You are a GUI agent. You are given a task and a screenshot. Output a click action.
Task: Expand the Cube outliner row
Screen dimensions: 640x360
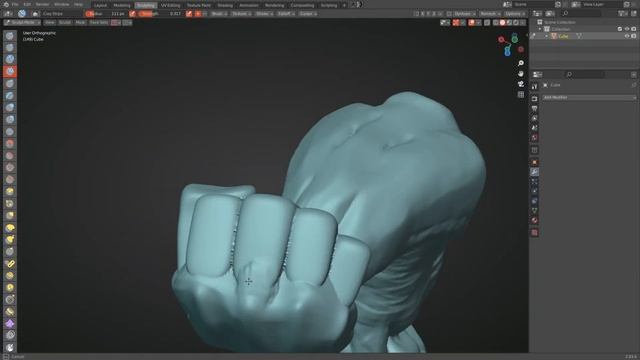[x=547, y=36]
